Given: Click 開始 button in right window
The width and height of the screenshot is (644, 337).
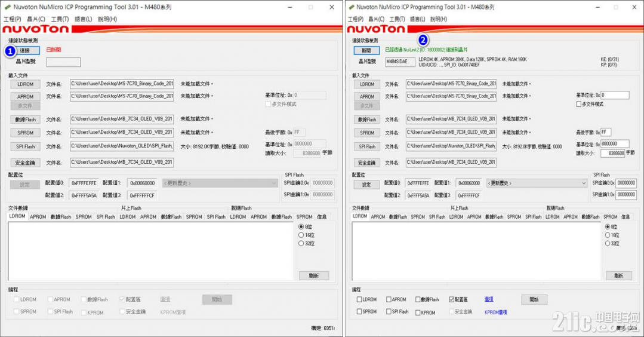Looking at the screenshot, I should tap(534, 299).
